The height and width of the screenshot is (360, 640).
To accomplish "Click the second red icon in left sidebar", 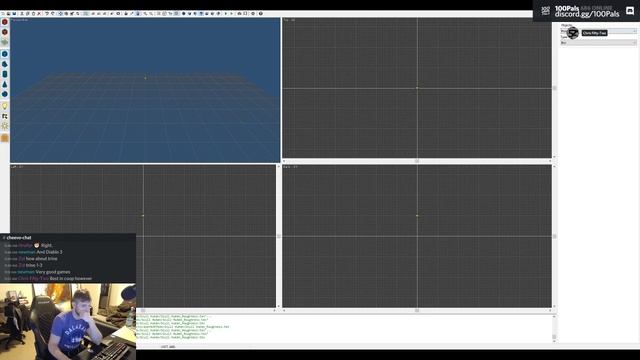I will point(4,32).
